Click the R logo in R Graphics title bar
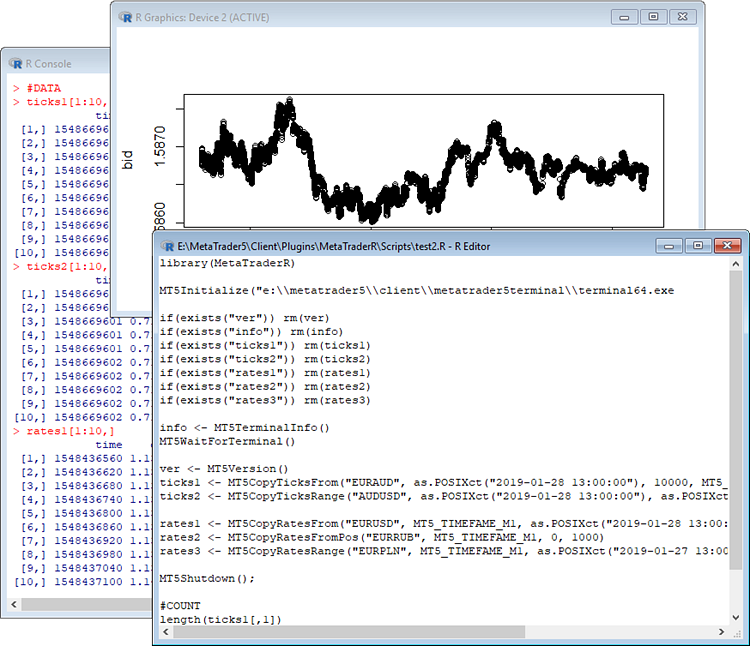Screen dimensions: 750x646 pyautogui.click(x=125, y=17)
